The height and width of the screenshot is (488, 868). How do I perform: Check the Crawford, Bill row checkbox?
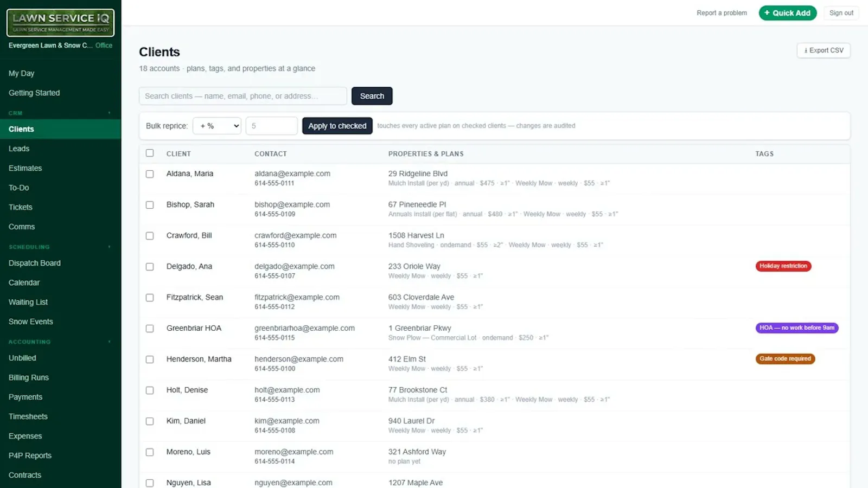[150, 236]
